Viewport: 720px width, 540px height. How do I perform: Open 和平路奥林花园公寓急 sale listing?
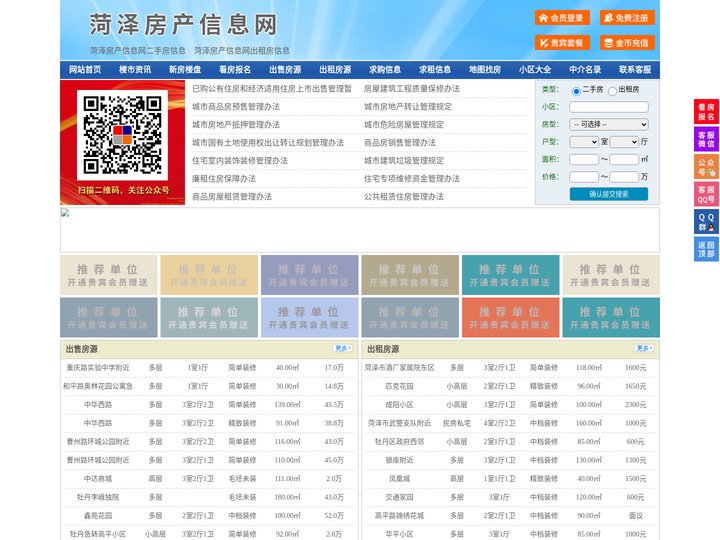tap(98, 386)
